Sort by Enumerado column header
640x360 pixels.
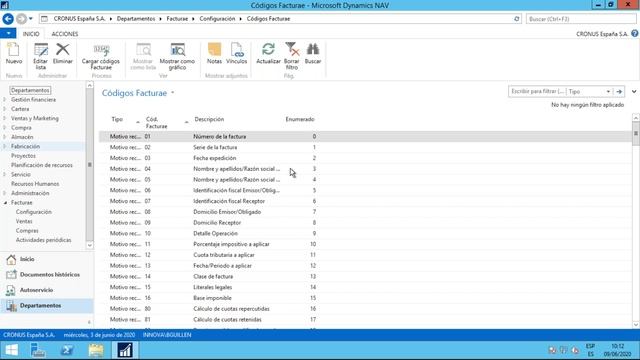click(x=300, y=120)
